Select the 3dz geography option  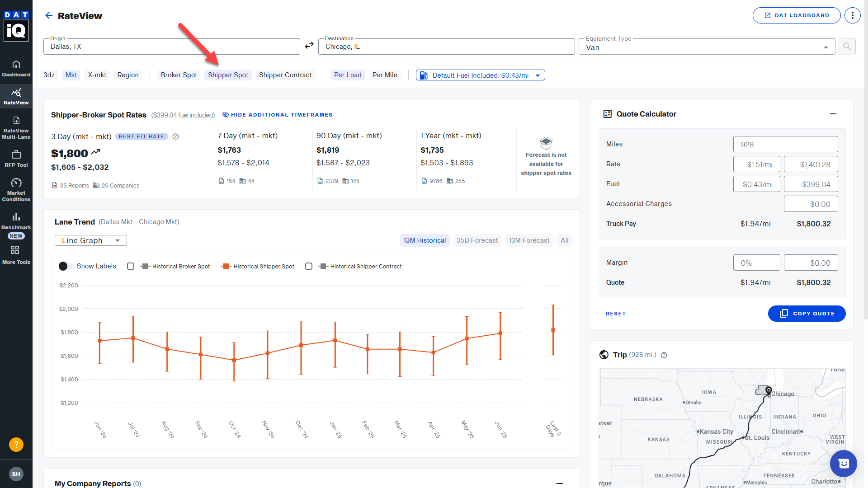pos(49,75)
